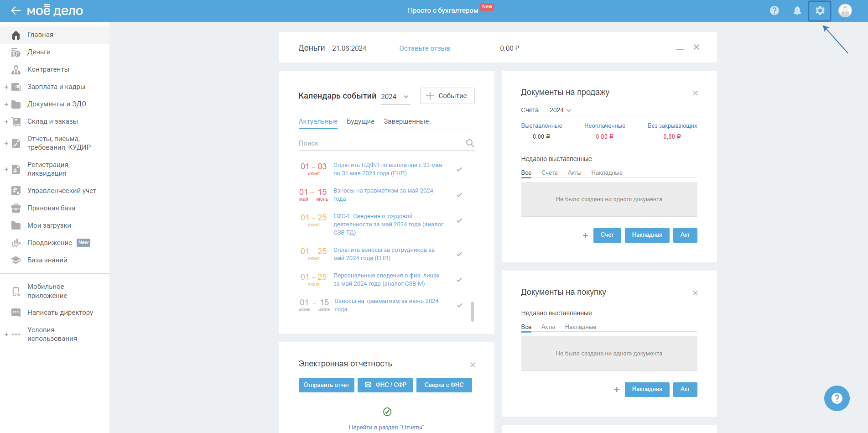This screenshot has height=433, width=868.
Task: Expand Условия использования submenu
Action: pyautogui.click(x=6, y=334)
